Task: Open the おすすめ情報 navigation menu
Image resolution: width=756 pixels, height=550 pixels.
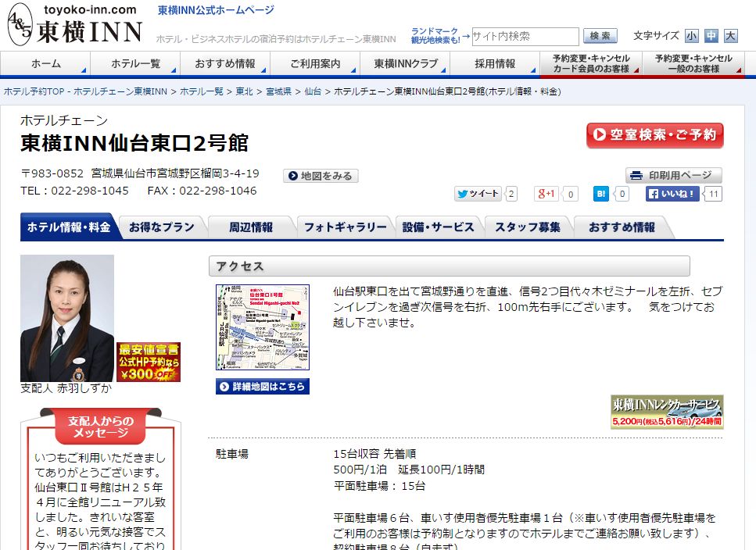Action: click(225, 64)
